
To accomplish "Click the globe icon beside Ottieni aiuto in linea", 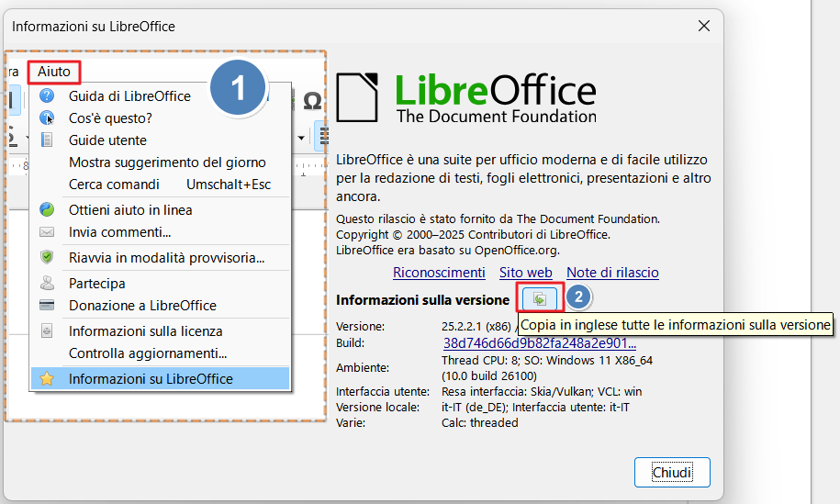I will pyautogui.click(x=48, y=209).
